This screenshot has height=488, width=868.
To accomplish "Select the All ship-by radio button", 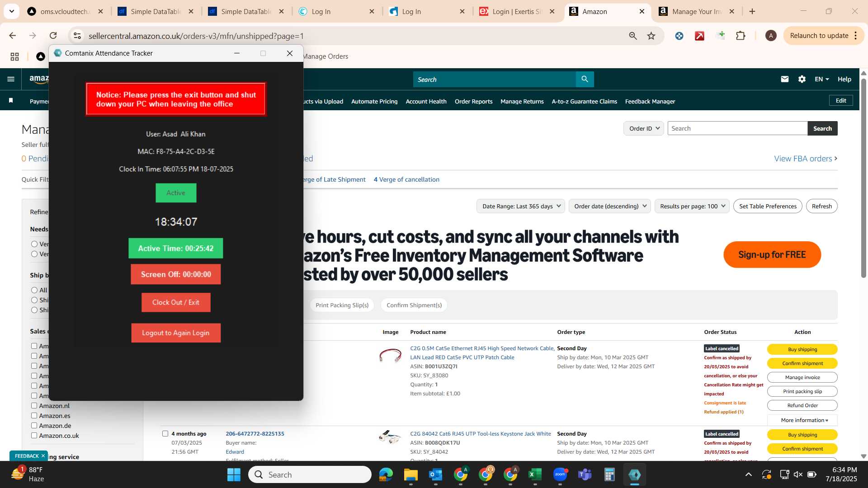I will 34,290.
